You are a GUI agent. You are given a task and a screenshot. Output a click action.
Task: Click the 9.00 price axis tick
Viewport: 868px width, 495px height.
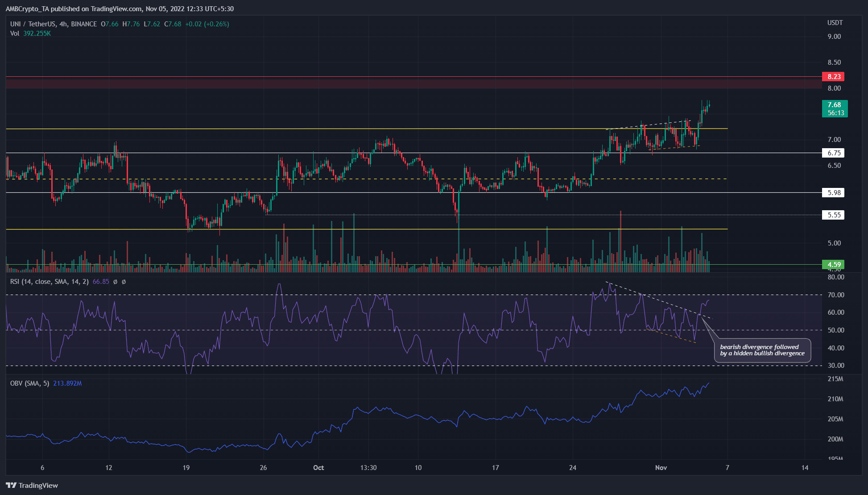834,37
